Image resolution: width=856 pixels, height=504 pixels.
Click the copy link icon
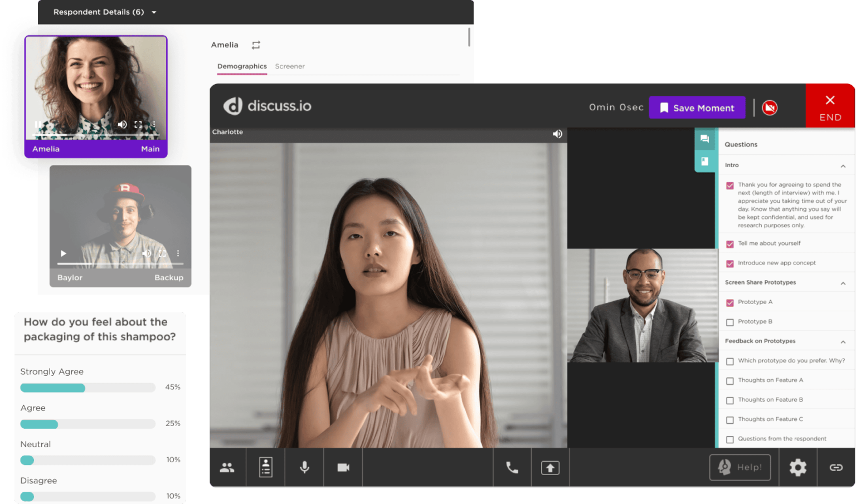click(x=836, y=467)
